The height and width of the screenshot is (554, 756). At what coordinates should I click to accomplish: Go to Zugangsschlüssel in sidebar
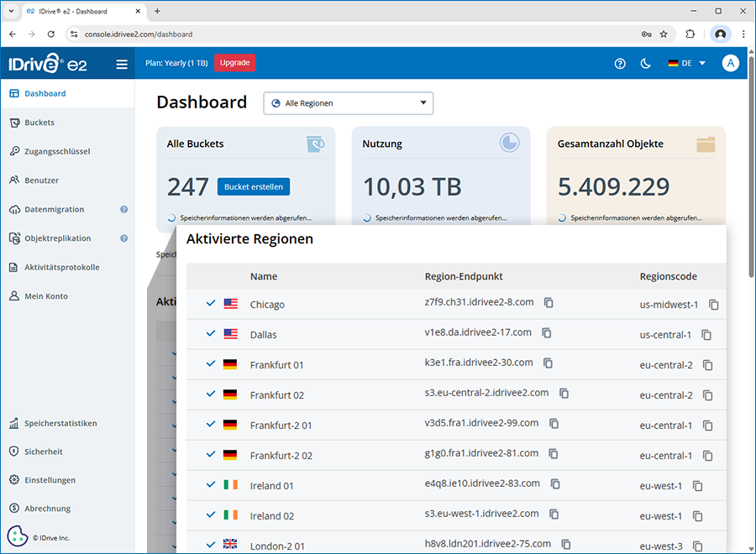57,152
